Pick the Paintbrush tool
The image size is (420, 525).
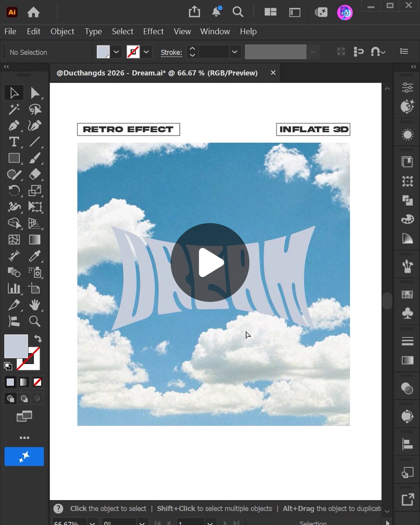pos(35,158)
